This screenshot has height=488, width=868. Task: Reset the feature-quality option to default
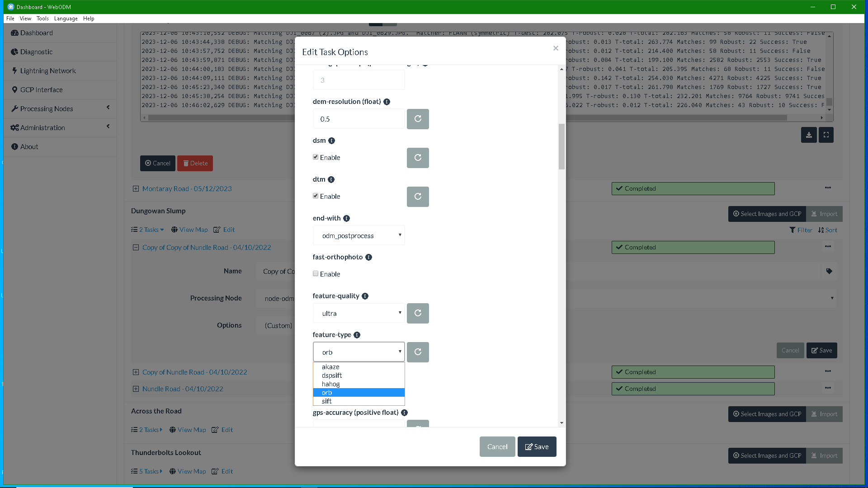417,313
